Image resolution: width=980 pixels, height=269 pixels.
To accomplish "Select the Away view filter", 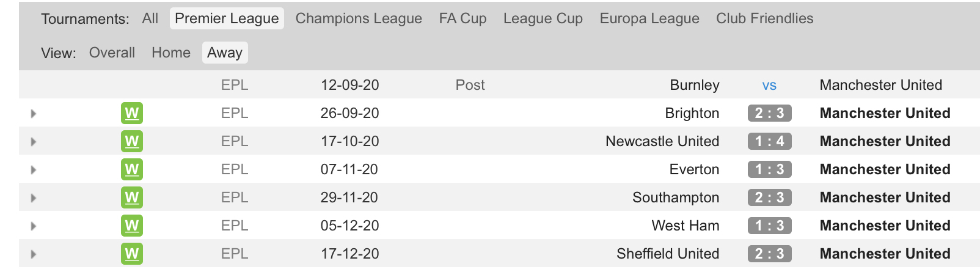I will tap(225, 53).
